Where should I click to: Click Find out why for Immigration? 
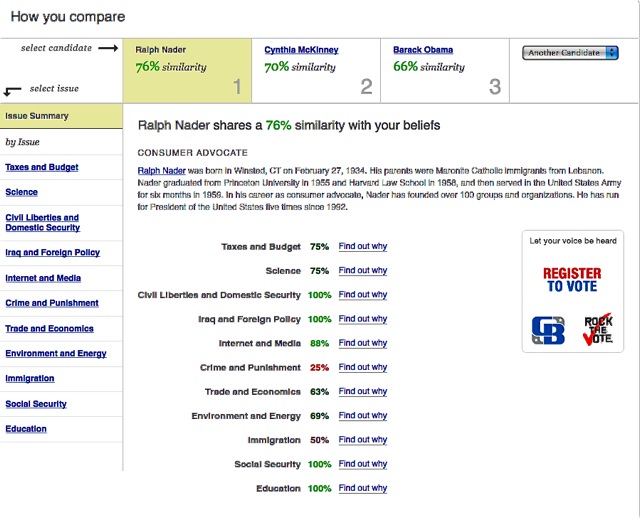tap(362, 440)
